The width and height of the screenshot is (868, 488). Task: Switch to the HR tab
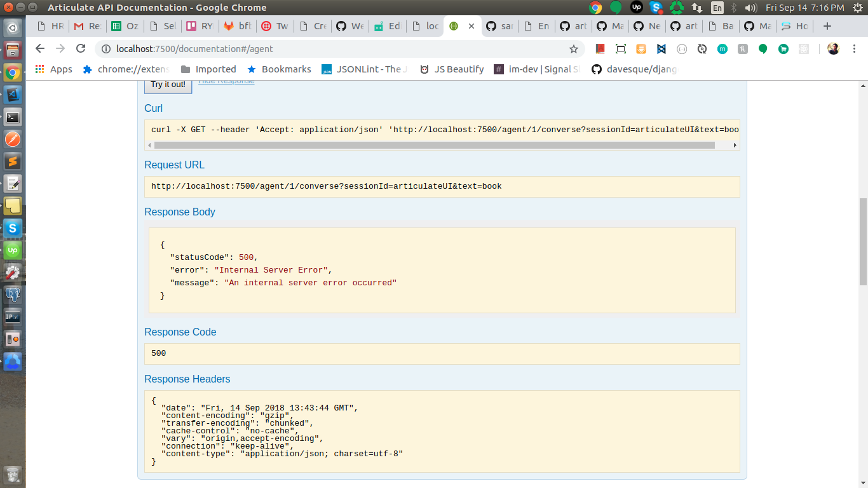pos(50,26)
